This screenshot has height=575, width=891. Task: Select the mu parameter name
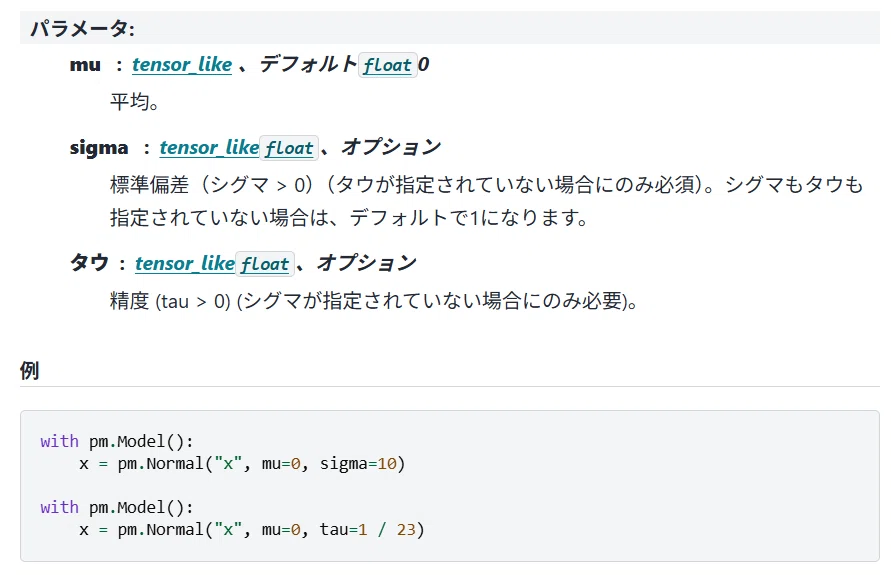tap(85, 65)
